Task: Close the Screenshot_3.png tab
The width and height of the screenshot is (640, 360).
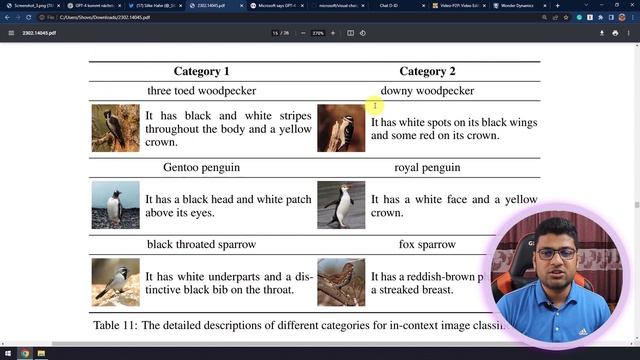Action: click(58, 6)
